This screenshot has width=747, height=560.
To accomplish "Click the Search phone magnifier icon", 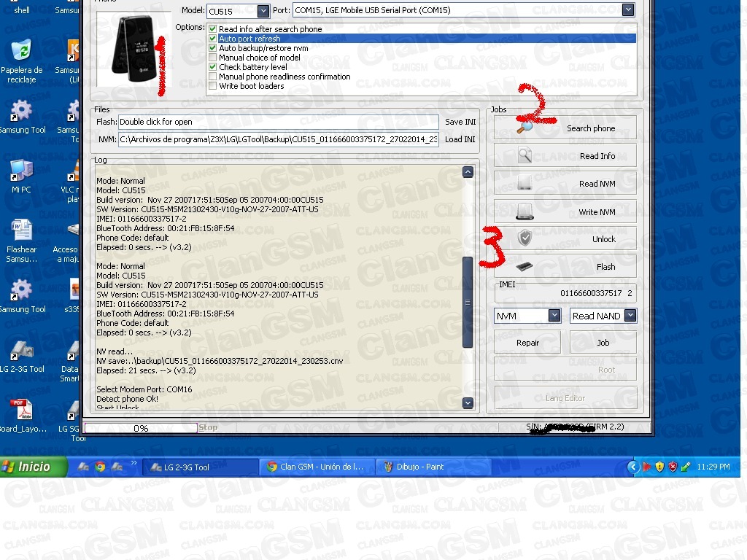I will [x=525, y=128].
